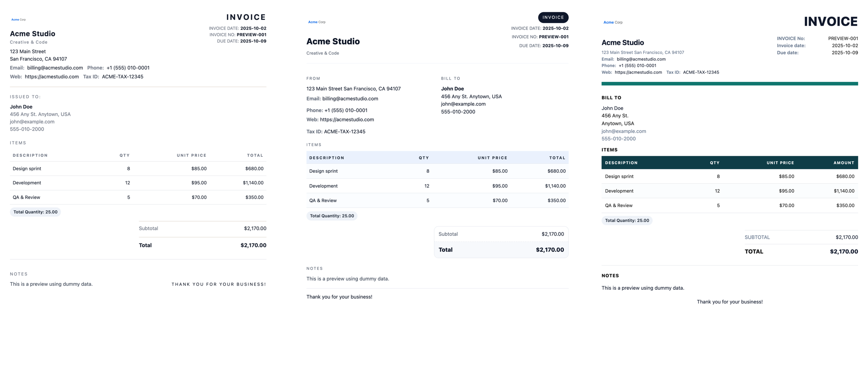This screenshot has height=390, width=868.
Task: Select Development row in light-blue header table
Action: click(x=437, y=186)
